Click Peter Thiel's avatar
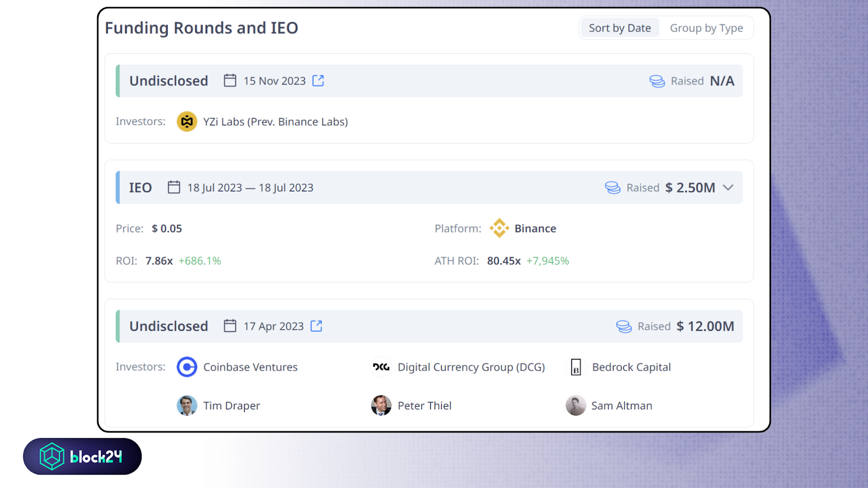Viewport: 868px width, 488px height. (381, 406)
